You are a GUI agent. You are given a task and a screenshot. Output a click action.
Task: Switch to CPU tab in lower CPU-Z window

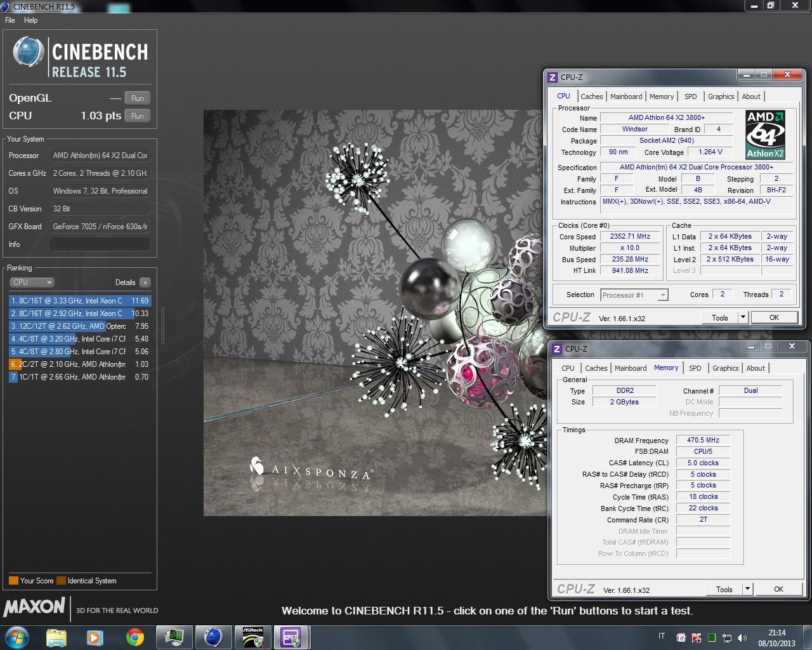click(568, 368)
